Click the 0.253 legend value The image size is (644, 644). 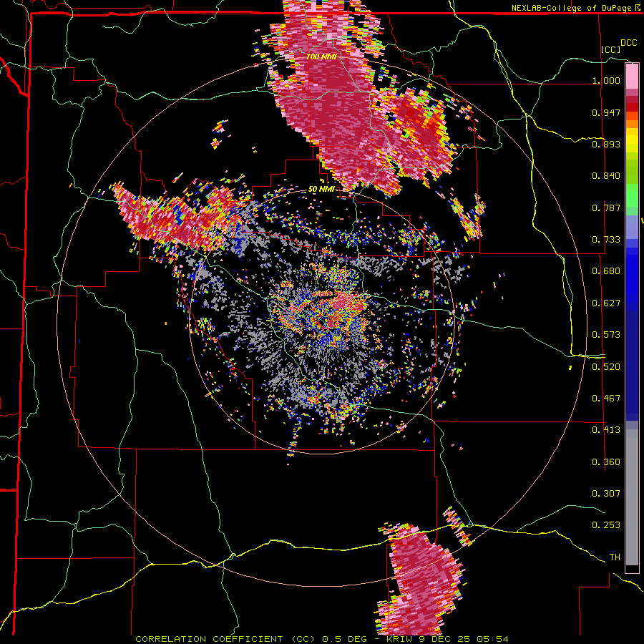pyautogui.click(x=606, y=525)
